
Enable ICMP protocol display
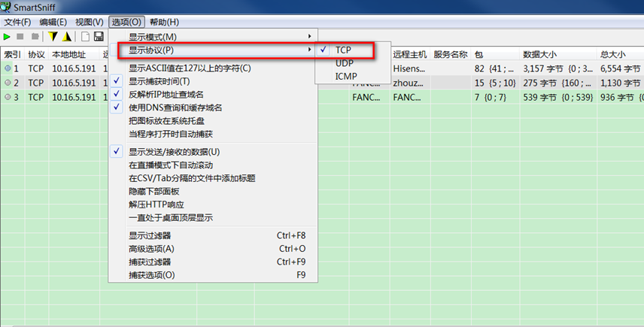(353, 77)
